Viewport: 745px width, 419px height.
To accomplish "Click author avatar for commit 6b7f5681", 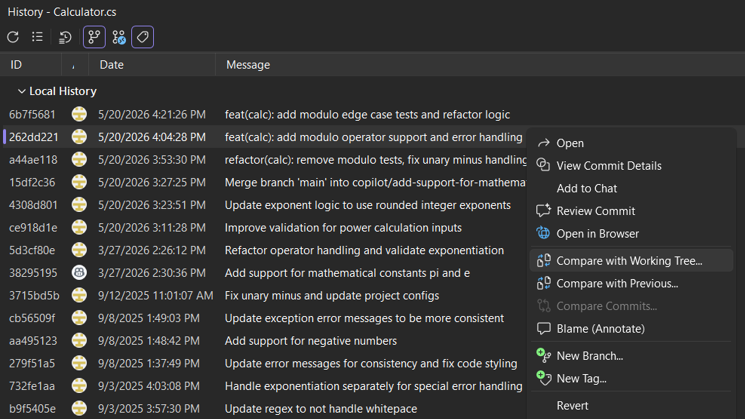I will (79, 114).
